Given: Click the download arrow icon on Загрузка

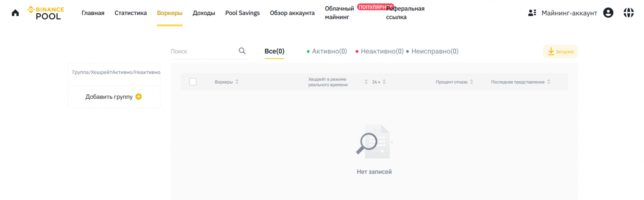Looking at the screenshot, I should 551,51.
